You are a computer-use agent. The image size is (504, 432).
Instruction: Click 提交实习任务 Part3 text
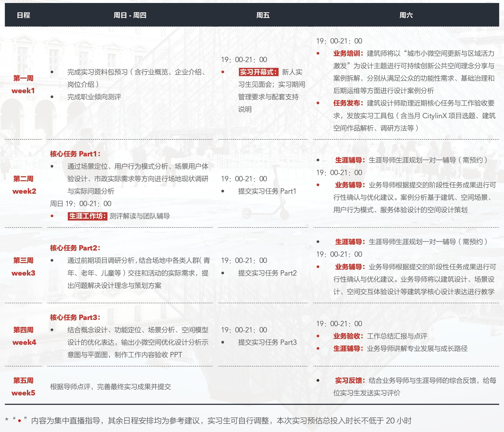click(x=267, y=342)
